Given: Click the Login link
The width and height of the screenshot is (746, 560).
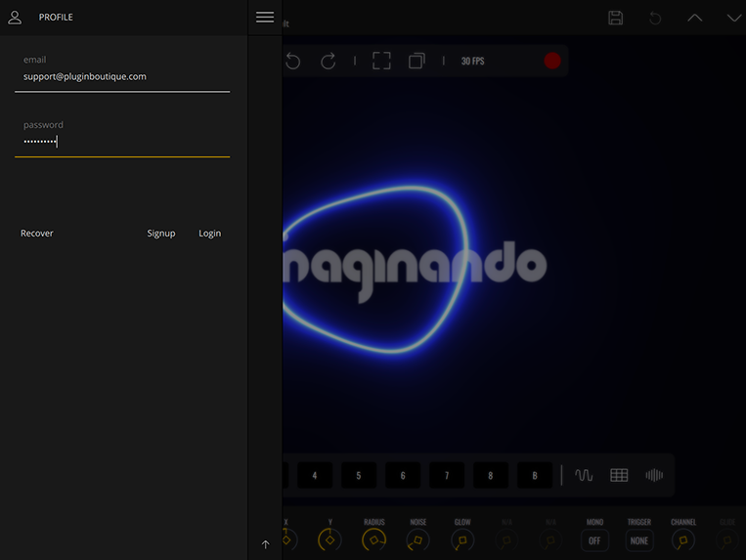Looking at the screenshot, I should [x=209, y=234].
